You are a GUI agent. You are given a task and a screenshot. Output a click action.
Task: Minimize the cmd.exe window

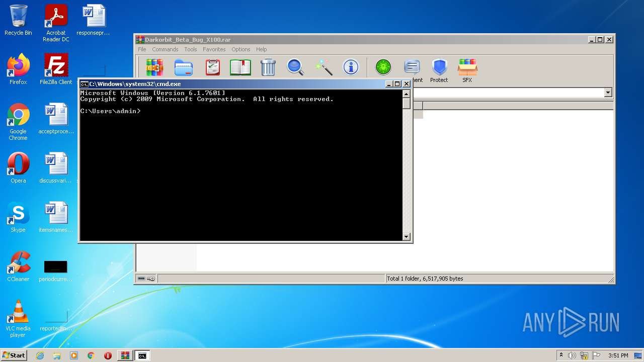(x=388, y=84)
